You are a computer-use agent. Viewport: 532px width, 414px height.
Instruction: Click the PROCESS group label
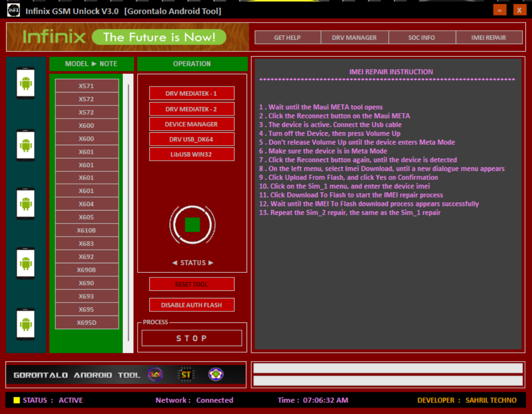155,322
